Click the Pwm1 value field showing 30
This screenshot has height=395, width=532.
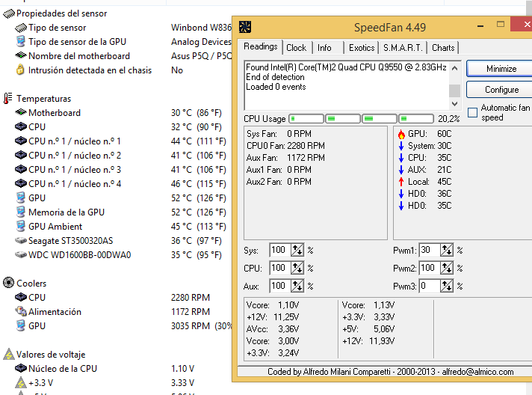[x=430, y=251]
